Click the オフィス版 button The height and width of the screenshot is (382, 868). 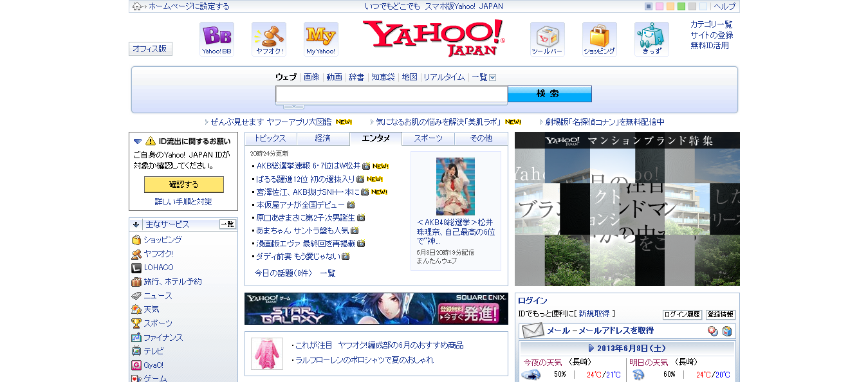tap(151, 49)
